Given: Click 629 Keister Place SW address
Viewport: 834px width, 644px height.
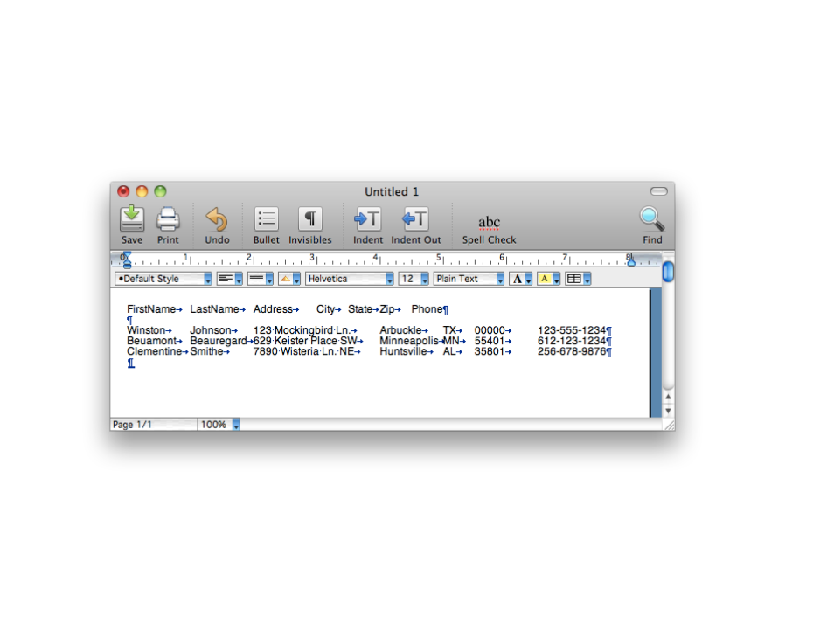Looking at the screenshot, I should pyautogui.click(x=305, y=341).
